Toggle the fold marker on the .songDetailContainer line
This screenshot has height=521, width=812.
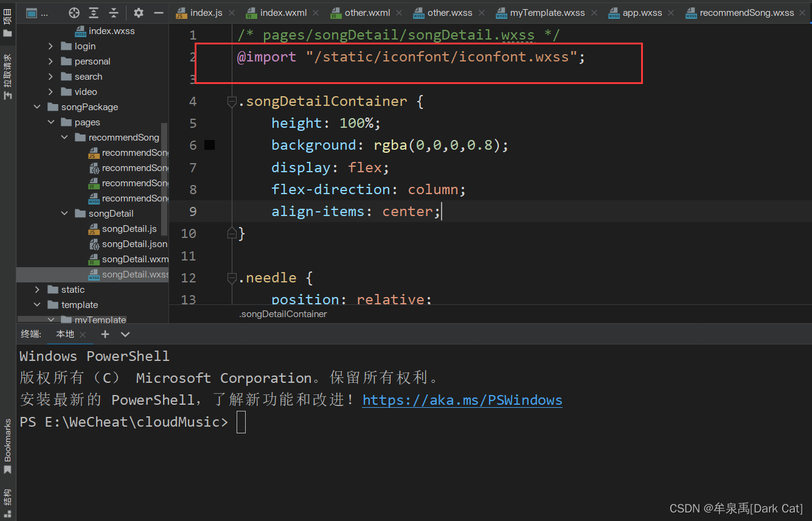pyautogui.click(x=232, y=102)
